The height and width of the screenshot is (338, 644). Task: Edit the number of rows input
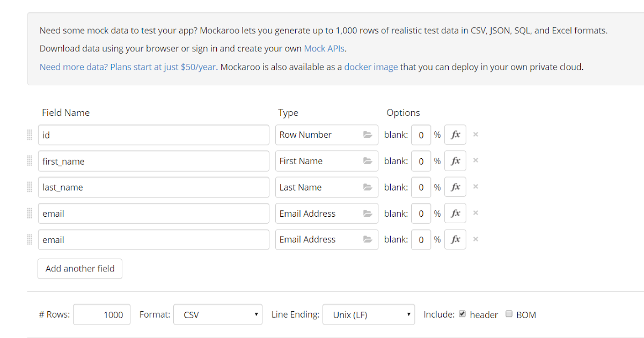coord(101,315)
